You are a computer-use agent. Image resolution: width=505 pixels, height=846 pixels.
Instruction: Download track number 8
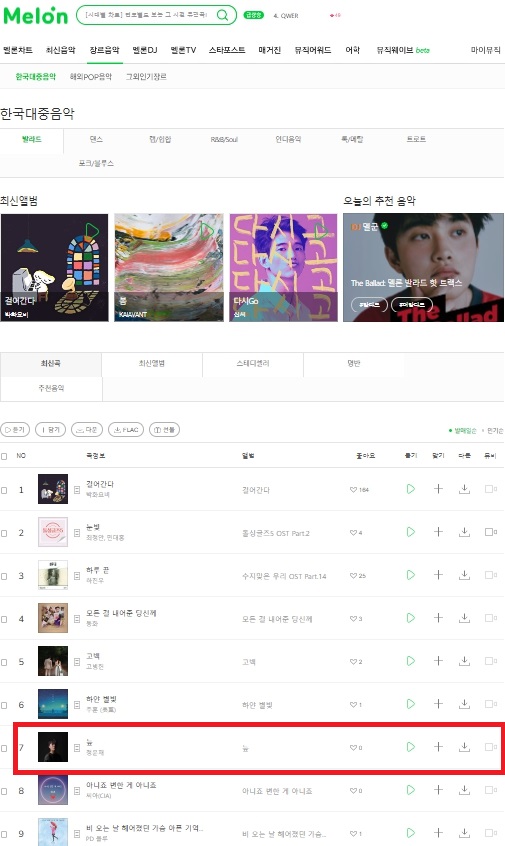pos(464,790)
